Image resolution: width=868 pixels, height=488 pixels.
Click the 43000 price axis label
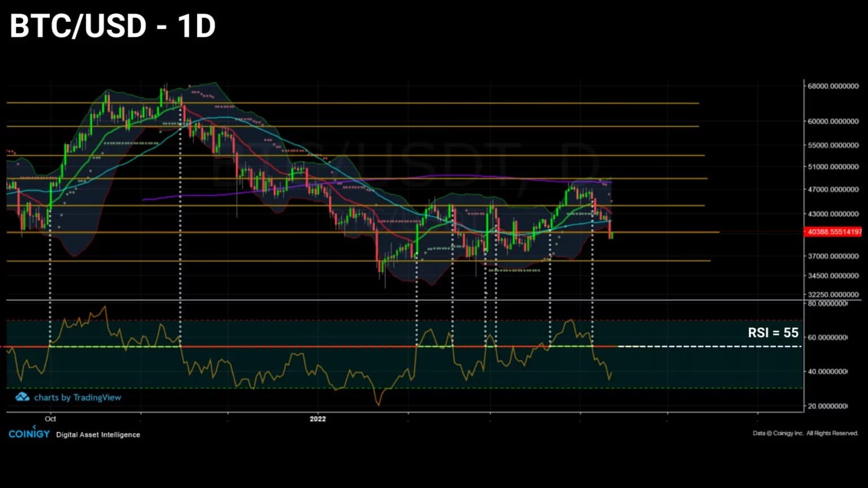tap(833, 214)
